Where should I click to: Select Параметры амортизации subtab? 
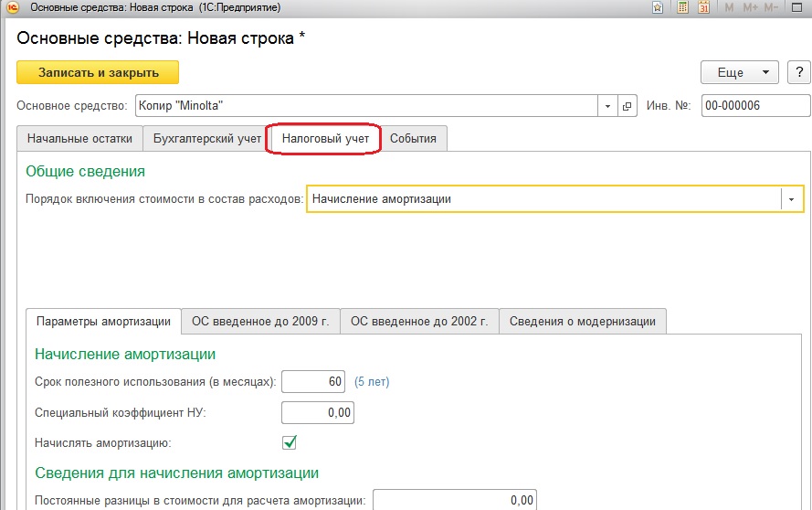click(x=103, y=322)
